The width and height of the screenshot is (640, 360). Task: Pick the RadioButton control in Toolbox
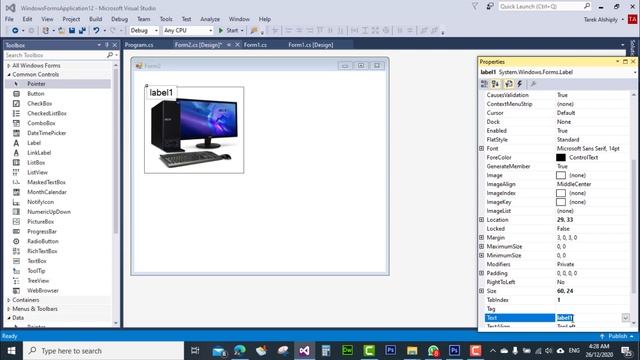(57, 241)
